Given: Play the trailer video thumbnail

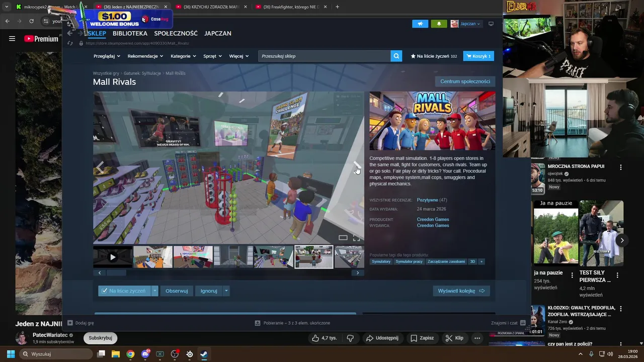Looking at the screenshot, I should point(113,257).
